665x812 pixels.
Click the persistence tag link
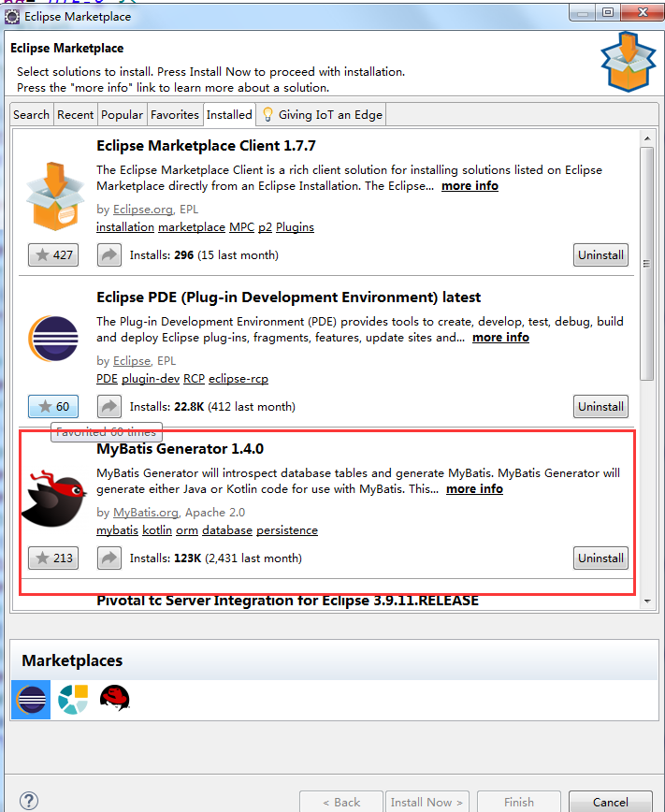(x=287, y=530)
